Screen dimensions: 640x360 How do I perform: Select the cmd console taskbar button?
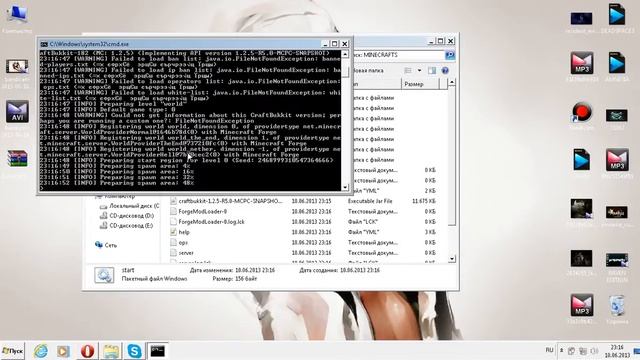pos(158,351)
